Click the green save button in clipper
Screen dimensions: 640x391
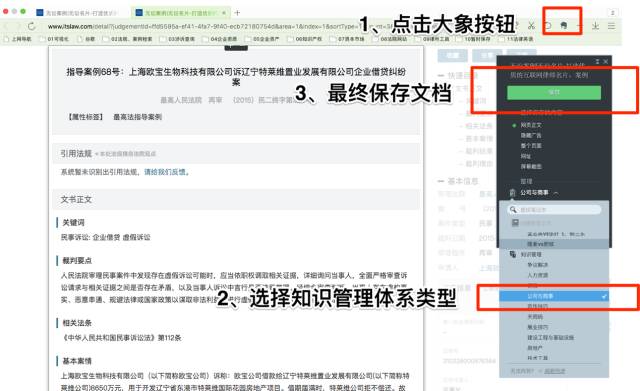[x=554, y=93]
